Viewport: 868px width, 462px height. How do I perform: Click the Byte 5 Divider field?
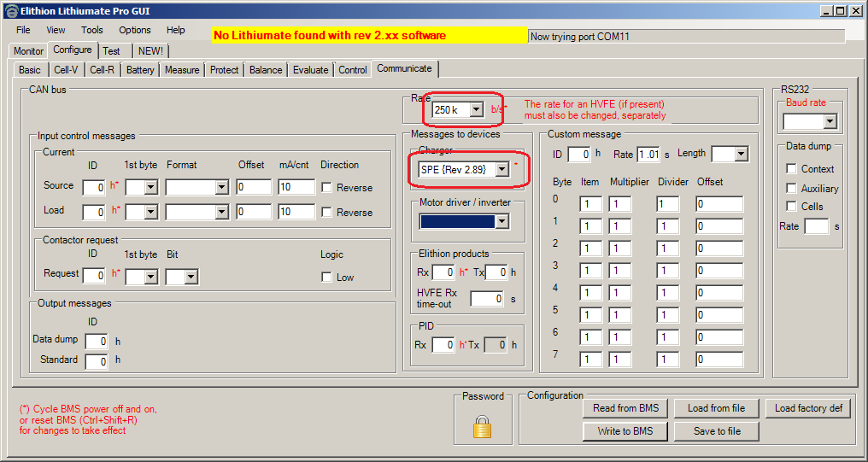click(667, 315)
